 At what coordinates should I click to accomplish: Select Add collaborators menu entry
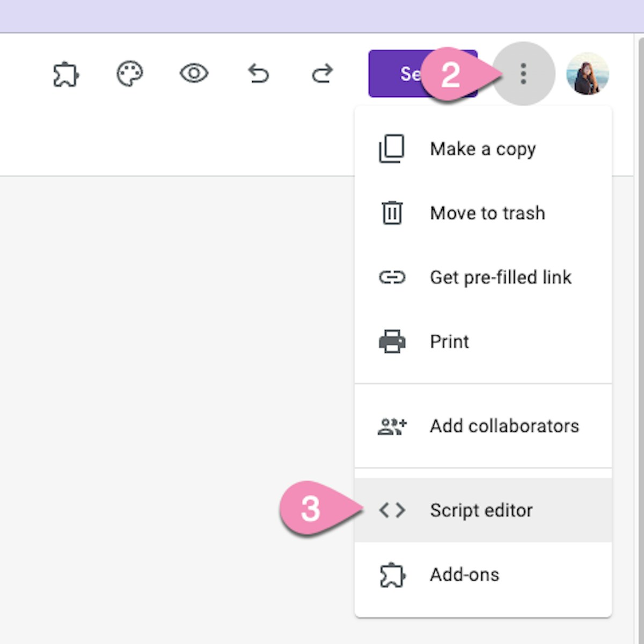click(504, 426)
